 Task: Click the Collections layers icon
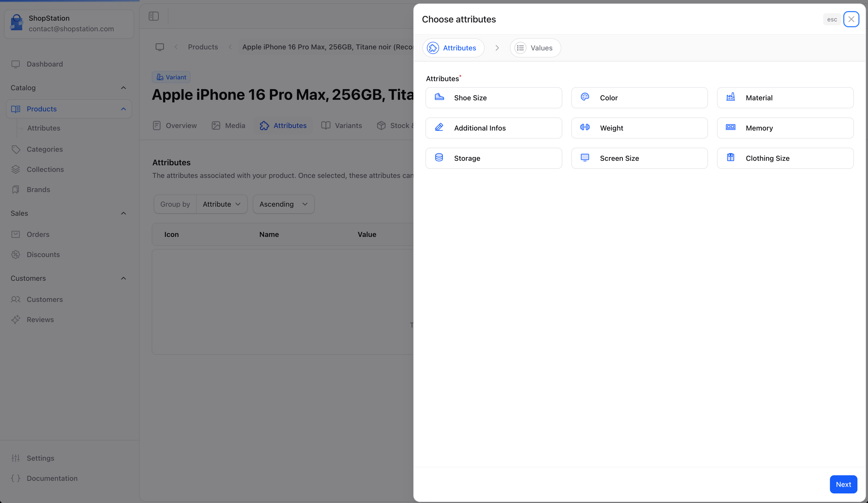pyautogui.click(x=15, y=169)
